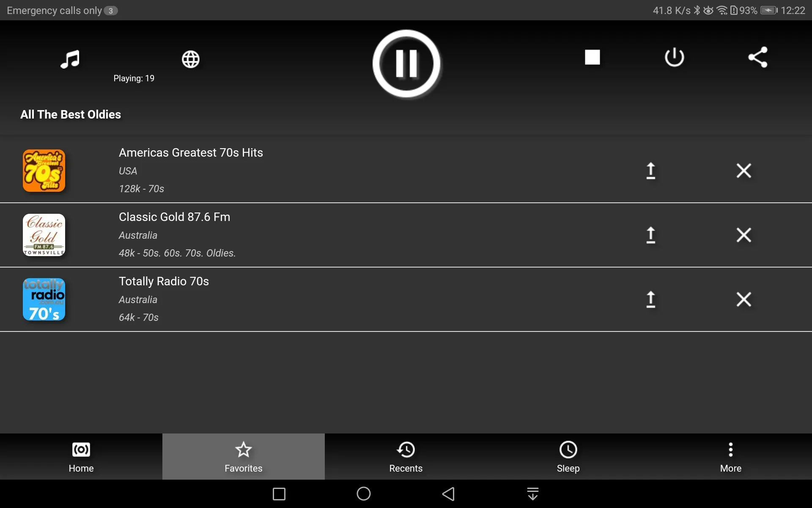This screenshot has width=812, height=508.
Task: Select Classic Gold 87.6 Fm station thumbnail
Action: click(44, 234)
